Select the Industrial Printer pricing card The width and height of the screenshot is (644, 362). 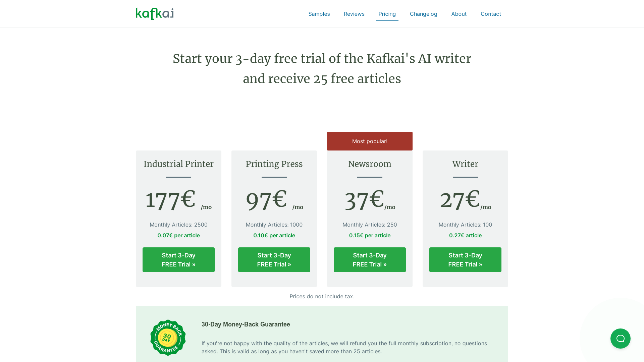click(x=179, y=218)
